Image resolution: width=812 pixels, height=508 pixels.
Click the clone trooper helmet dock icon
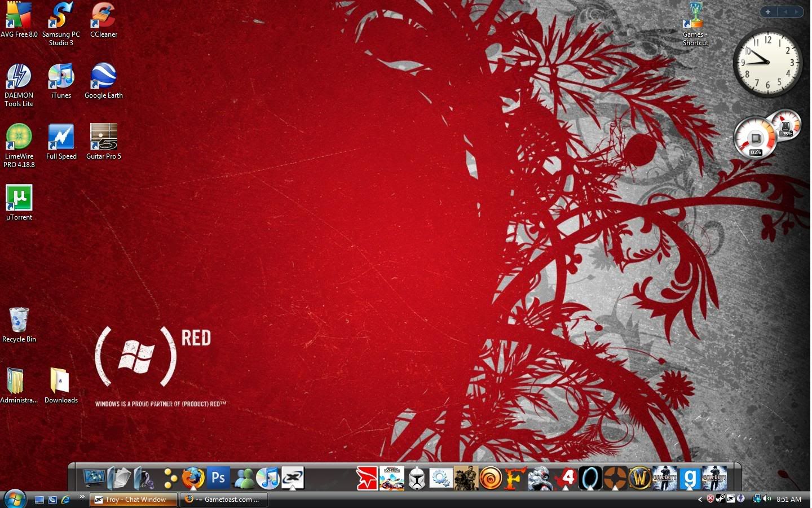pos(417,479)
